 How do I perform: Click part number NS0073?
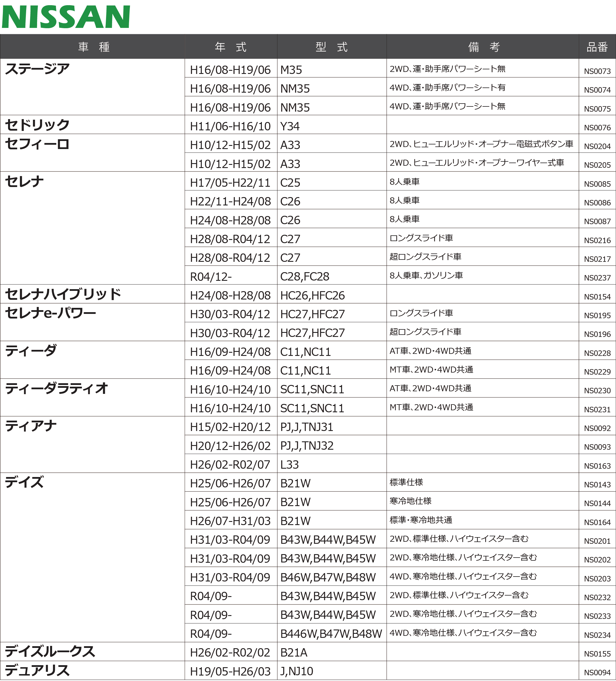[x=597, y=71]
